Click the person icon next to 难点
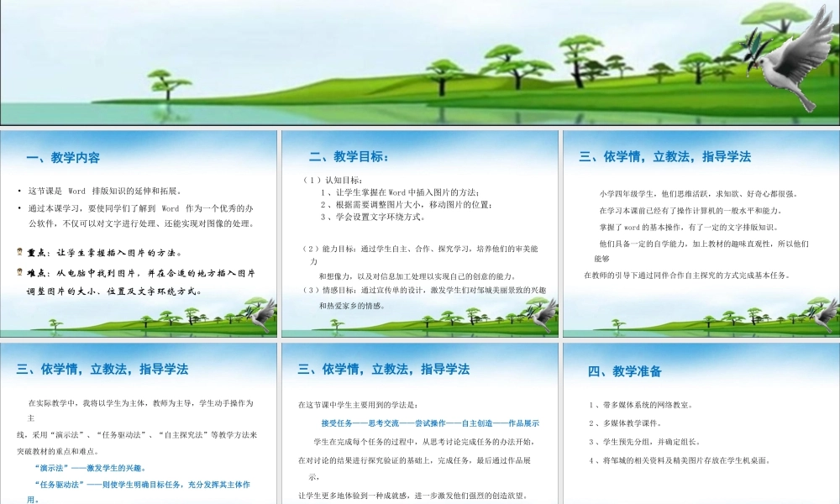The height and width of the screenshot is (504, 840). click(19, 270)
